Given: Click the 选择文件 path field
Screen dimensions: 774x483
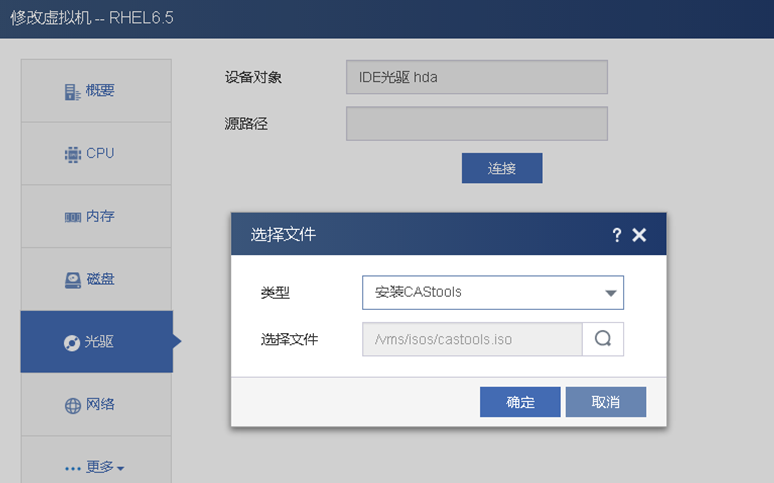Looking at the screenshot, I should click(x=472, y=339).
